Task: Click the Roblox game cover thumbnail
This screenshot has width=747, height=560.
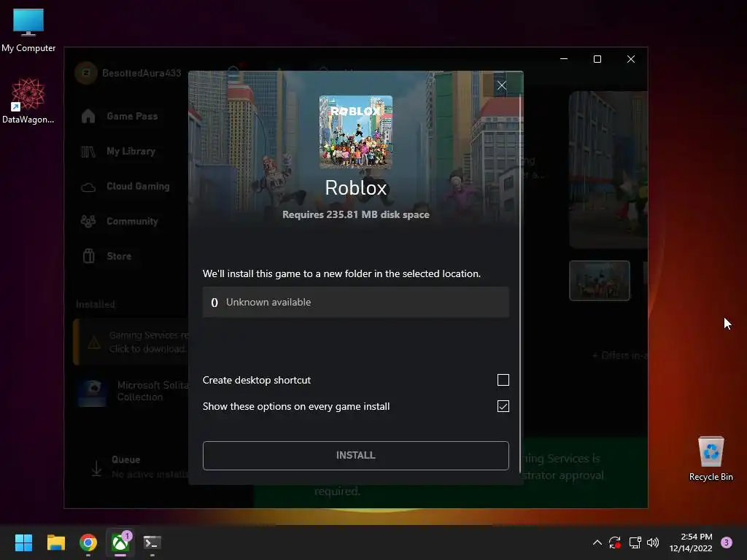Action: pyautogui.click(x=356, y=132)
